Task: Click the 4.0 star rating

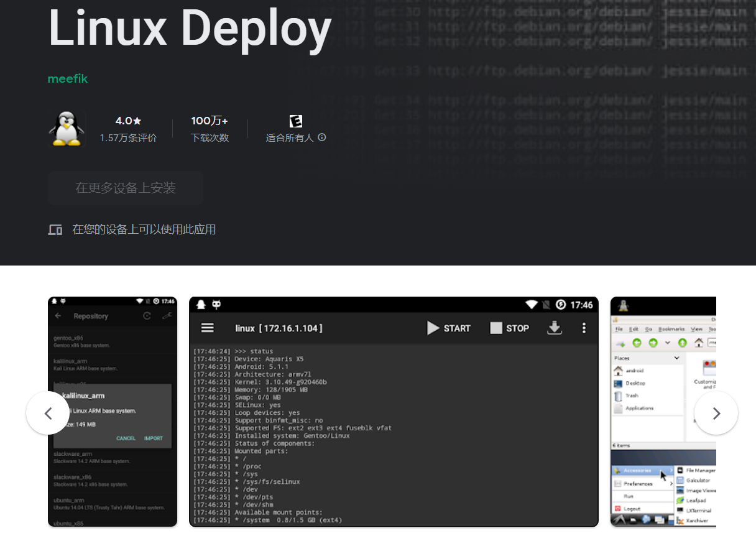Action: point(128,121)
